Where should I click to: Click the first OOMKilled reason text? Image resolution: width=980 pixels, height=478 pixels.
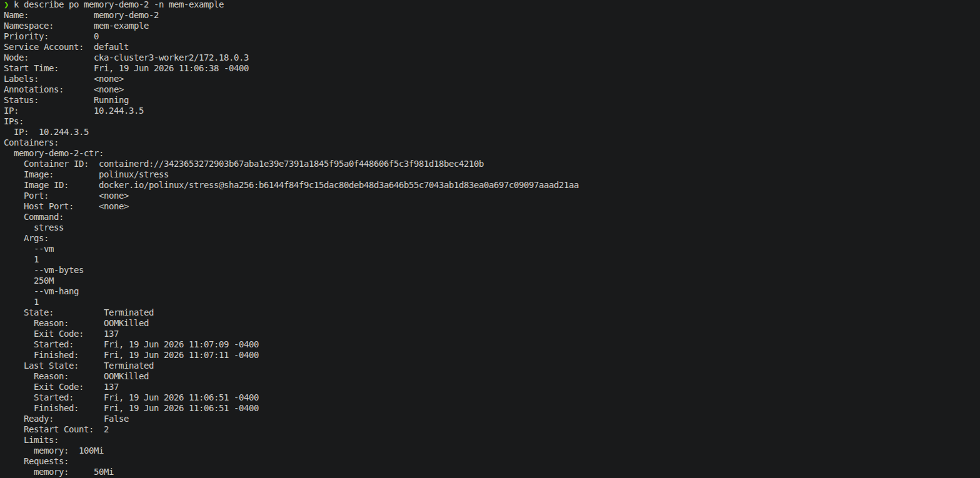coord(126,323)
